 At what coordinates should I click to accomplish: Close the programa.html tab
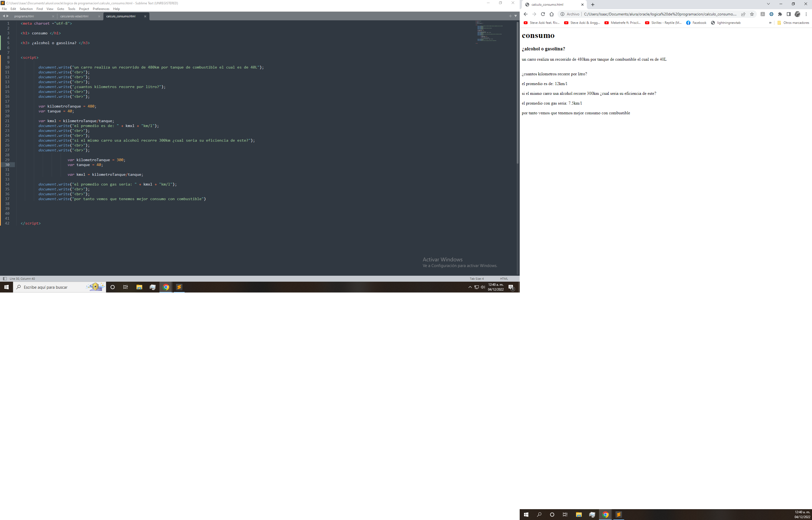click(x=53, y=16)
